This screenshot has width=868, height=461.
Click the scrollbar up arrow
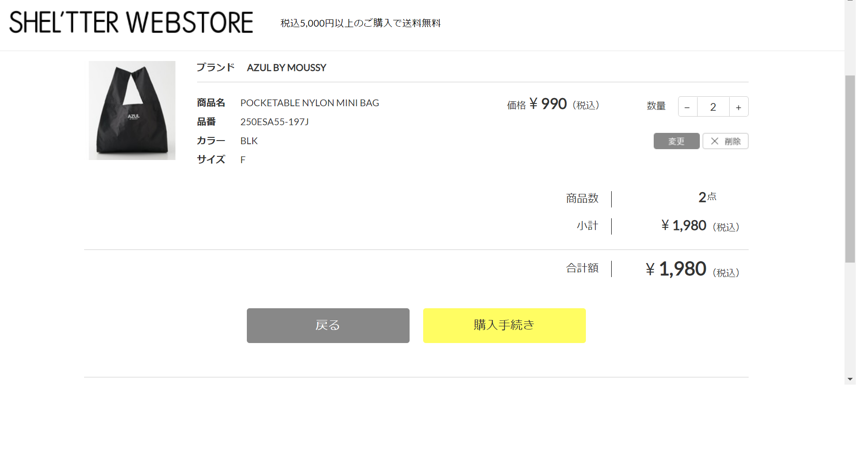pos(850,1)
